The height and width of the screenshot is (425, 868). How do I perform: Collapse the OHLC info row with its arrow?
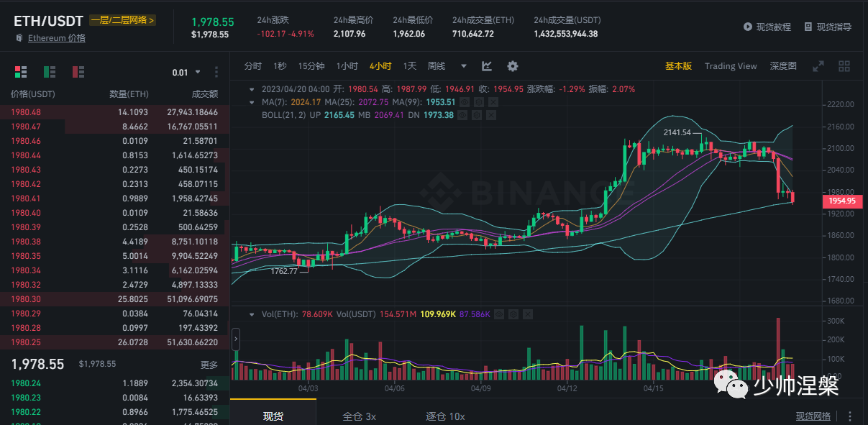tap(251, 89)
